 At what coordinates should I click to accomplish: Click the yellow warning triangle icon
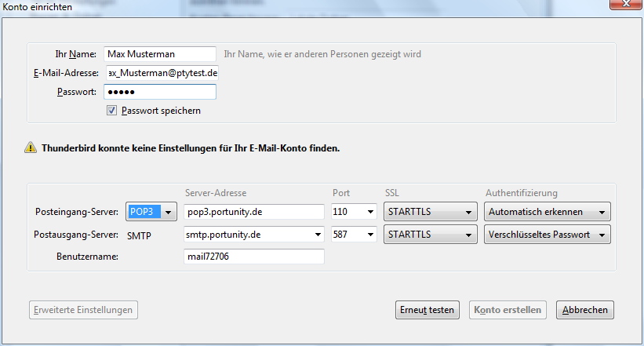click(30, 147)
